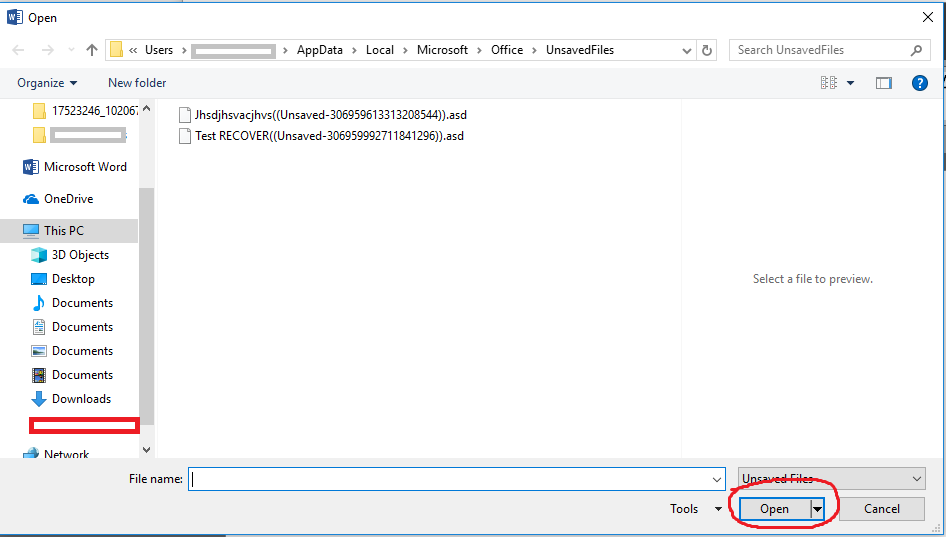Viewport: 946px width, 537px height.
Task: Create a New folder
Action: coord(137,83)
